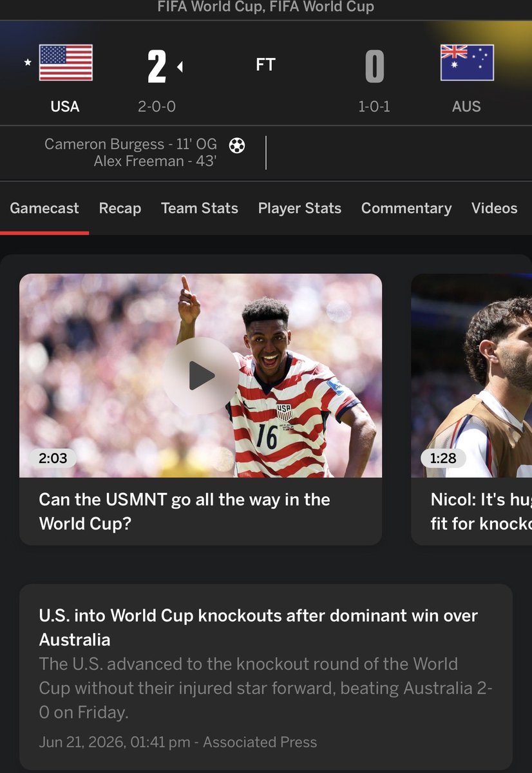
Task: Tap the soccer ball goal icon
Action: 237,146
